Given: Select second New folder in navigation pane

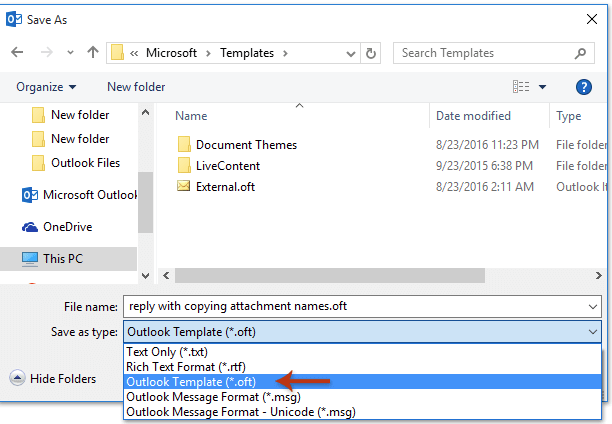Looking at the screenshot, I should (x=80, y=139).
